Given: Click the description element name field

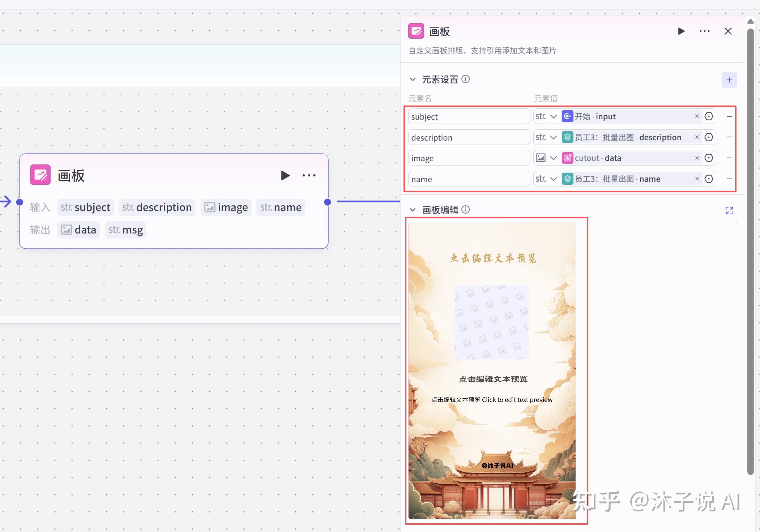Looking at the screenshot, I should pos(469,137).
